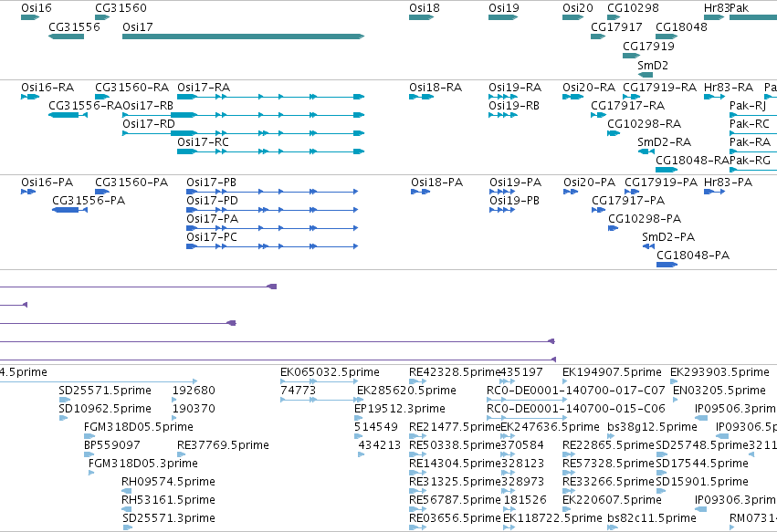
Task: Select the SmD2 gene label
Action: coord(653,66)
